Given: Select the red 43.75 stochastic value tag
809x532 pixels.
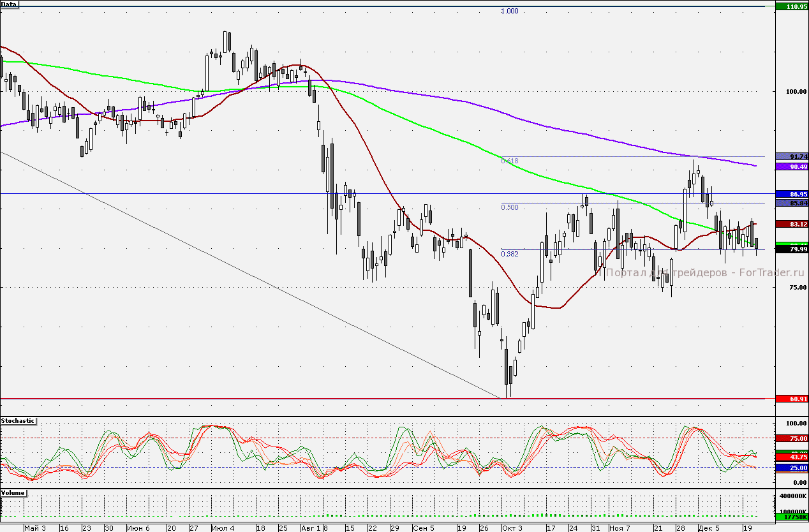Looking at the screenshot, I should click(x=791, y=458).
